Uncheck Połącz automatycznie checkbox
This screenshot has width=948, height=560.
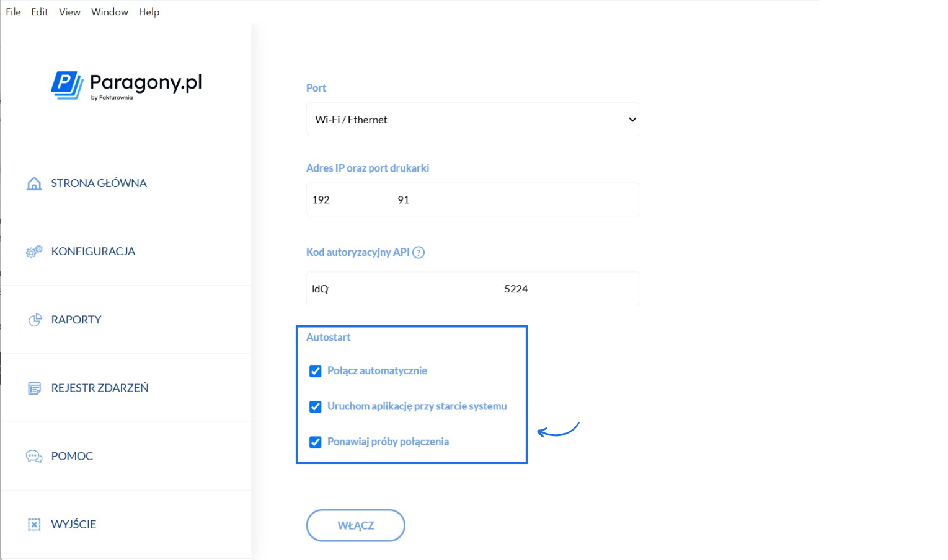pos(316,371)
